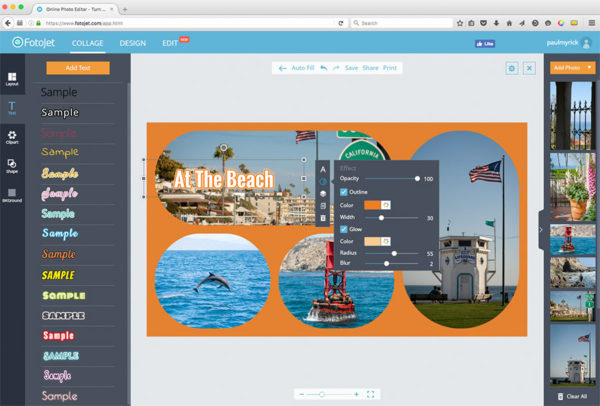
Task: Click the back arrow in top toolbar
Action: 282,68
